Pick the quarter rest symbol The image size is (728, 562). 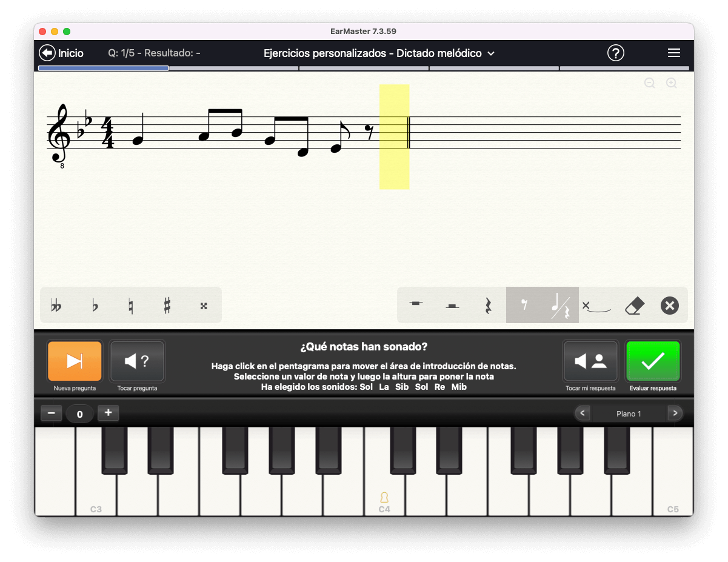[488, 306]
